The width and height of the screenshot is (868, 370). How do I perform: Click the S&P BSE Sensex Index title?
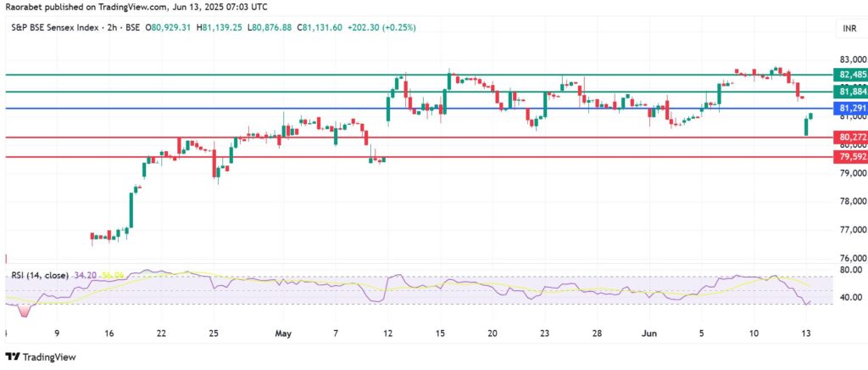click(57, 28)
